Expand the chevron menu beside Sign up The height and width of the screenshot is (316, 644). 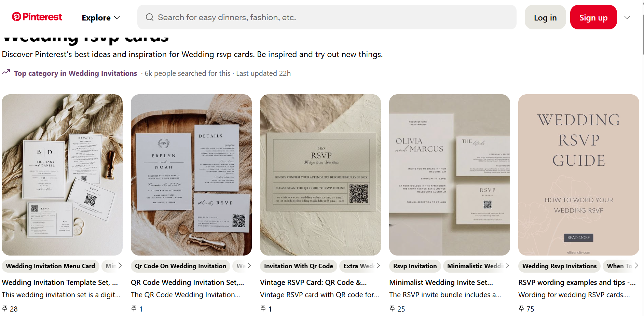point(627,17)
